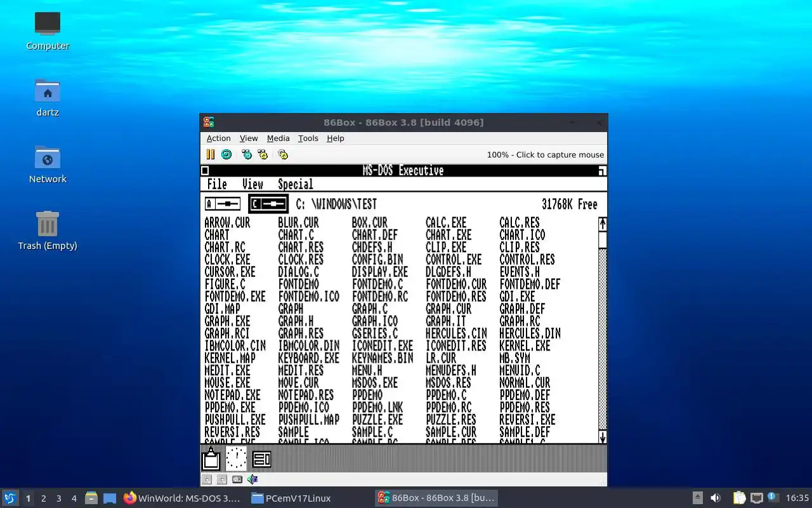Select ICONEDIT.EXE in file list
The height and width of the screenshot is (508, 812).
point(383,346)
